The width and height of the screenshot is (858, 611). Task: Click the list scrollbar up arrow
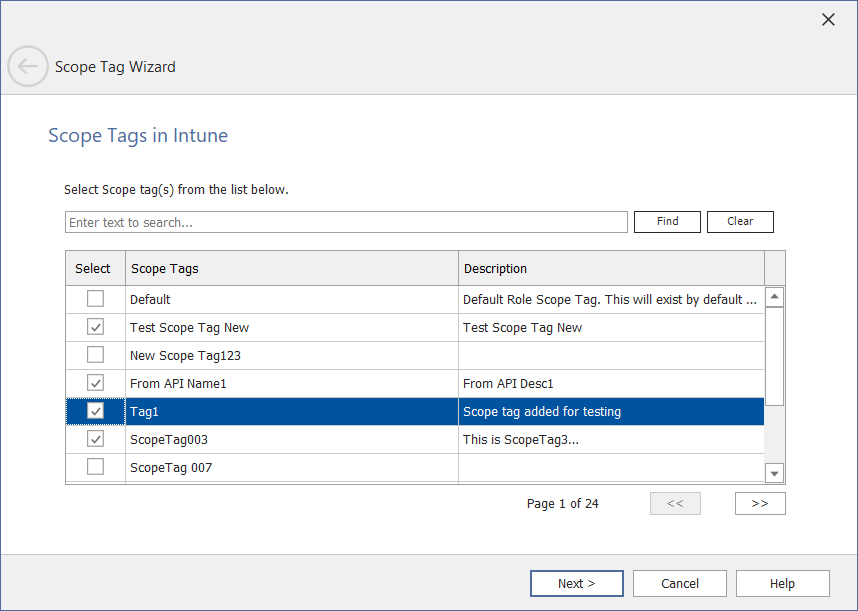[x=774, y=297]
